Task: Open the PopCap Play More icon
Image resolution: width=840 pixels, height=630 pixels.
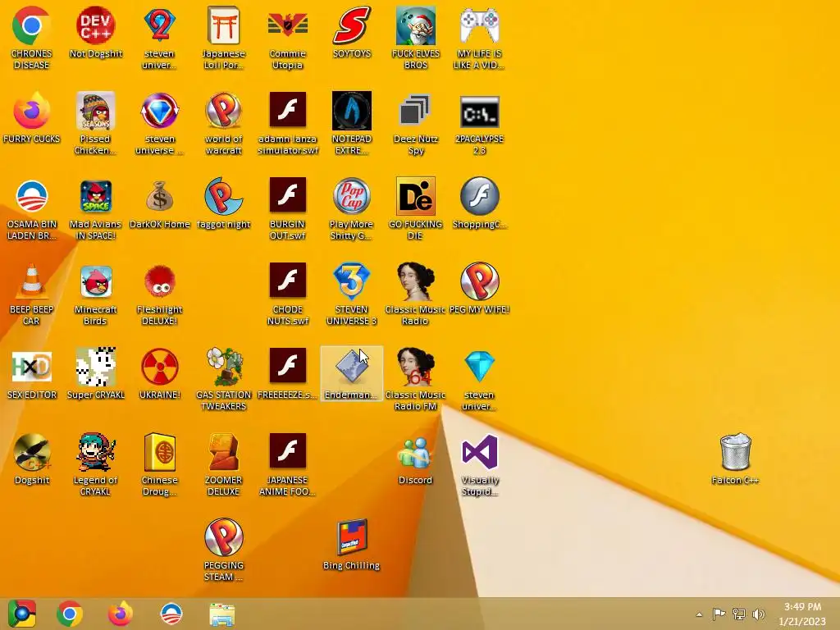Action: click(x=351, y=197)
